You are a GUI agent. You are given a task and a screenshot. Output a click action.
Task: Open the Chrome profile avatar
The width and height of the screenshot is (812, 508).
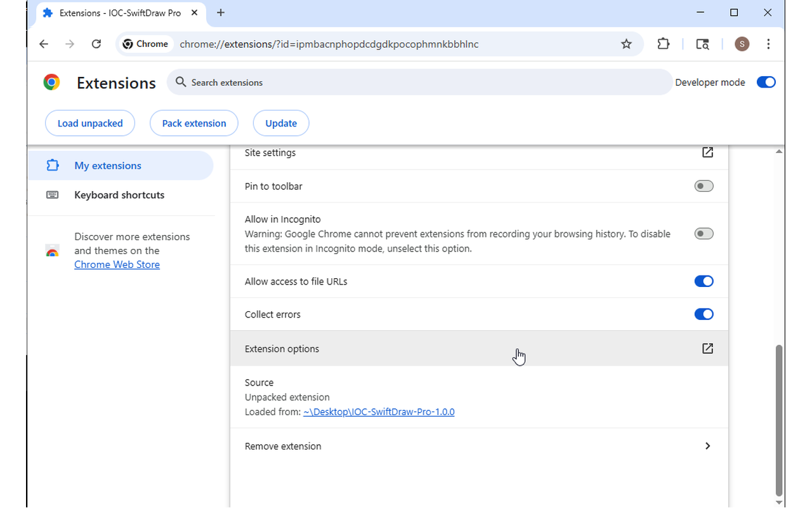click(x=742, y=44)
